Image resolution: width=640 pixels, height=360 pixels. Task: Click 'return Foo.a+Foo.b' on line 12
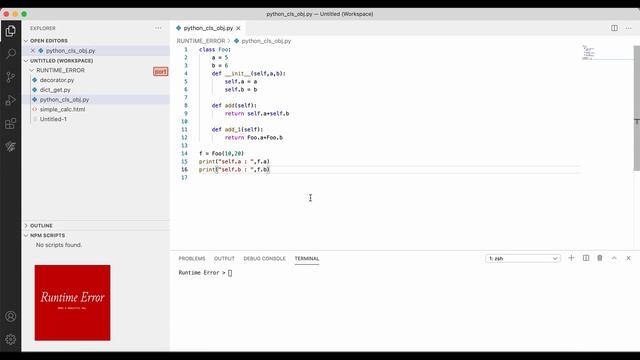(x=253, y=138)
